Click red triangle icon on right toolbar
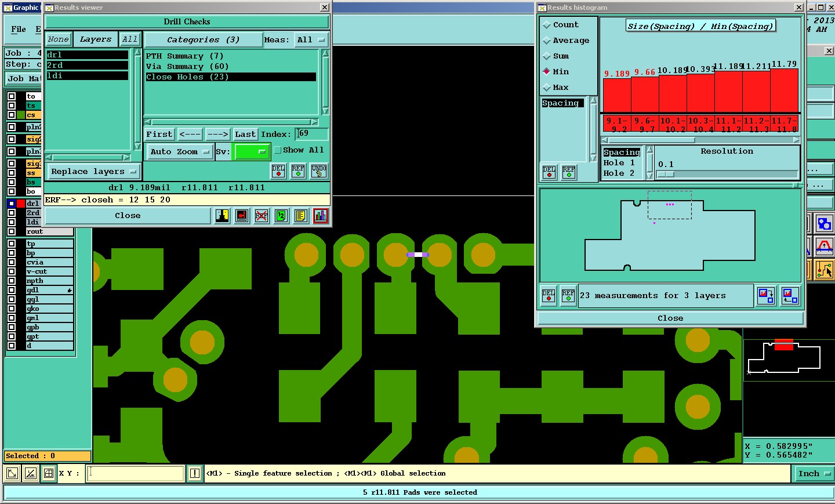 pos(824,246)
